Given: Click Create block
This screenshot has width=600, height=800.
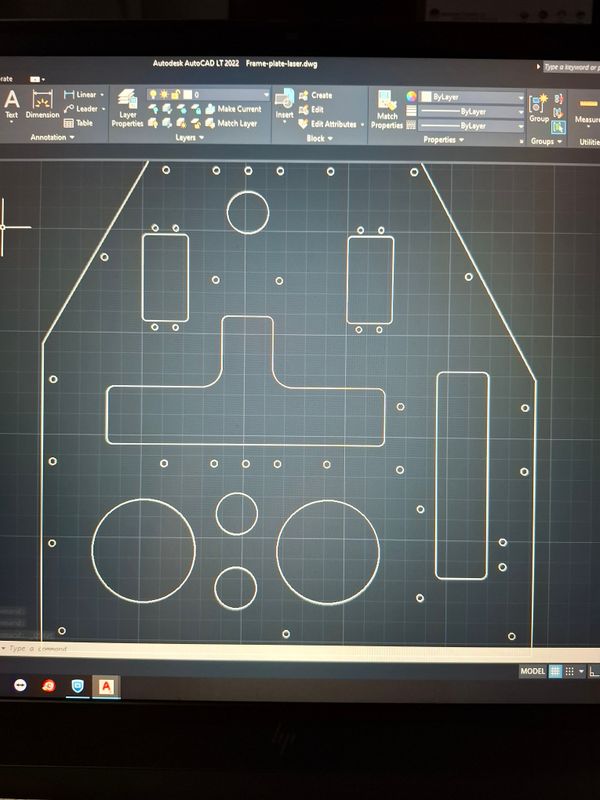Looking at the screenshot, I should (315, 95).
